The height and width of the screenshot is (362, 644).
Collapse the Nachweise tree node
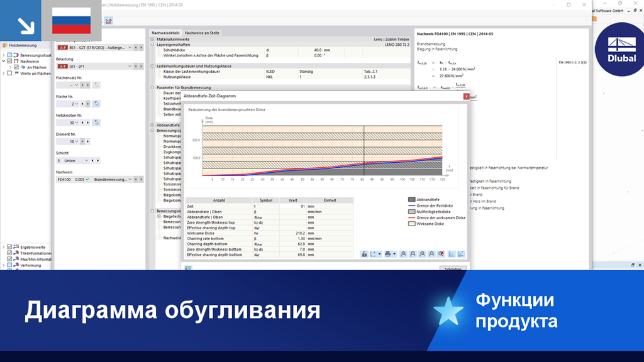pos(4,61)
